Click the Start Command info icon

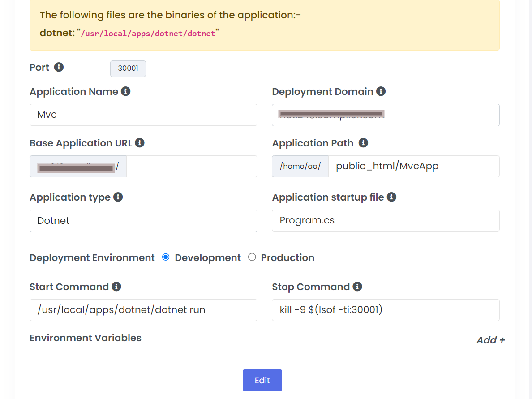[116, 287]
